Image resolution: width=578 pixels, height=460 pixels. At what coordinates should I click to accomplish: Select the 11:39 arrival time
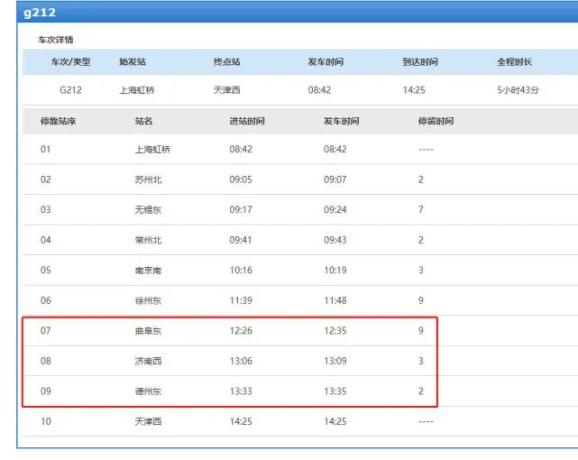click(241, 300)
